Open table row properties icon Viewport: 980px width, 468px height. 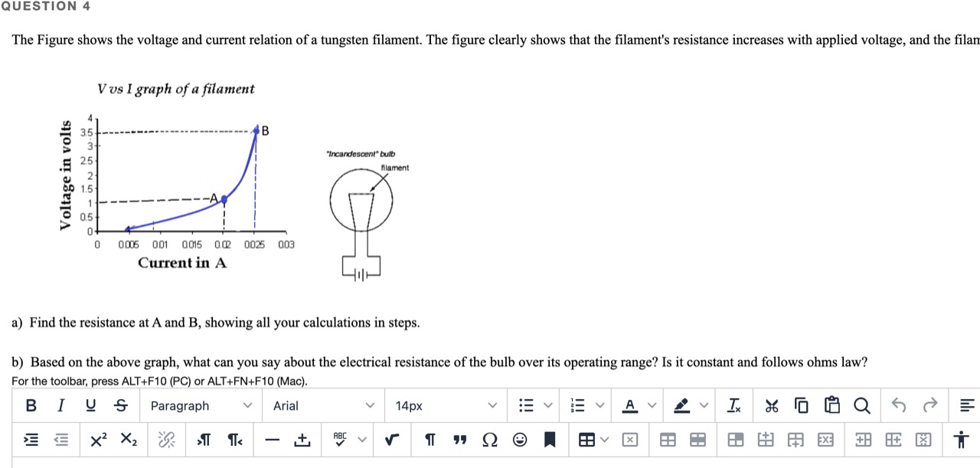pos(697,440)
